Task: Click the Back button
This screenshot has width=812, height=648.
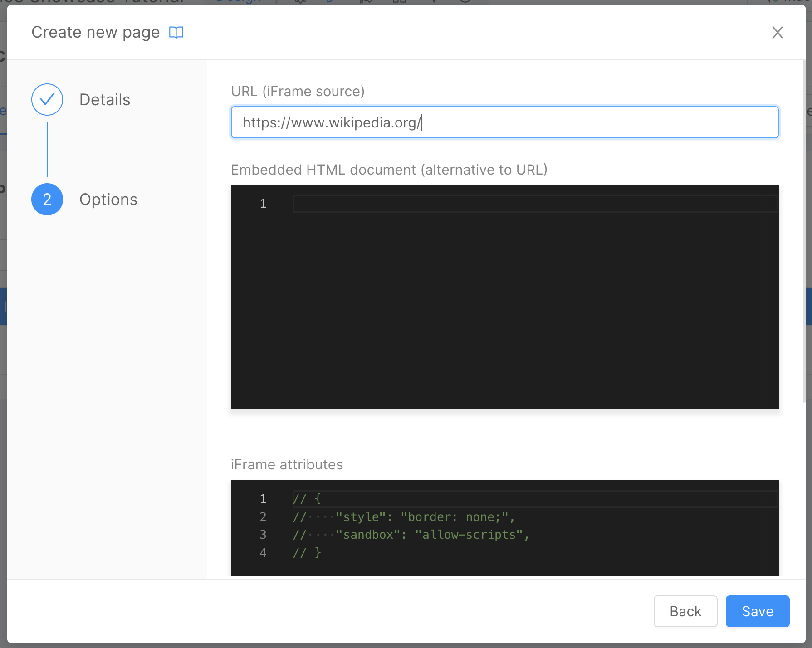Action: [685, 611]
